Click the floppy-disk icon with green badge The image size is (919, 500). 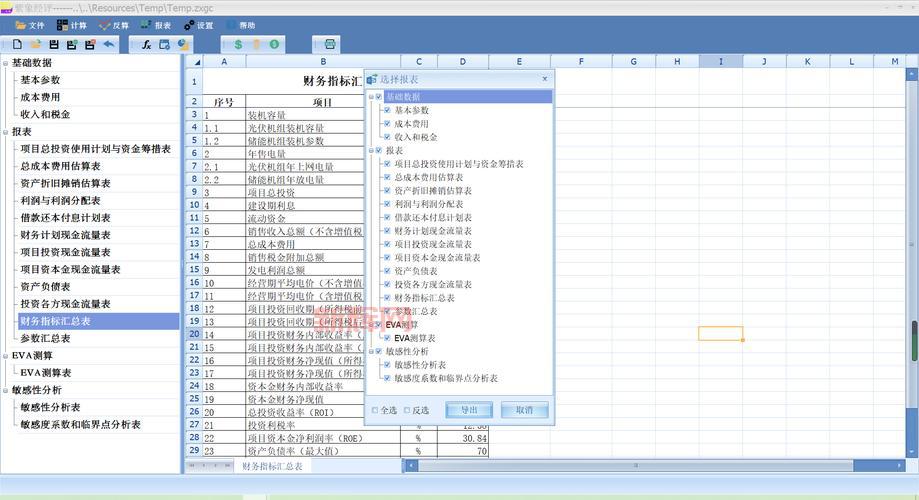coord(72,44)
